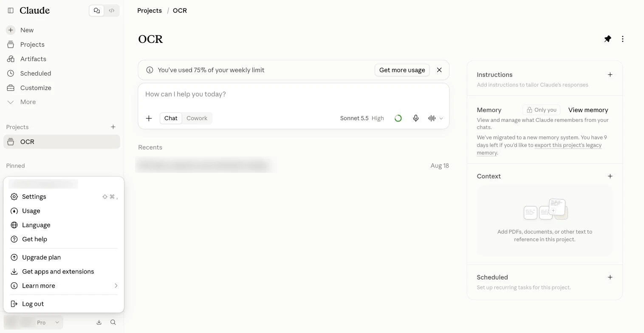Open search with magnifier icon

113,322
